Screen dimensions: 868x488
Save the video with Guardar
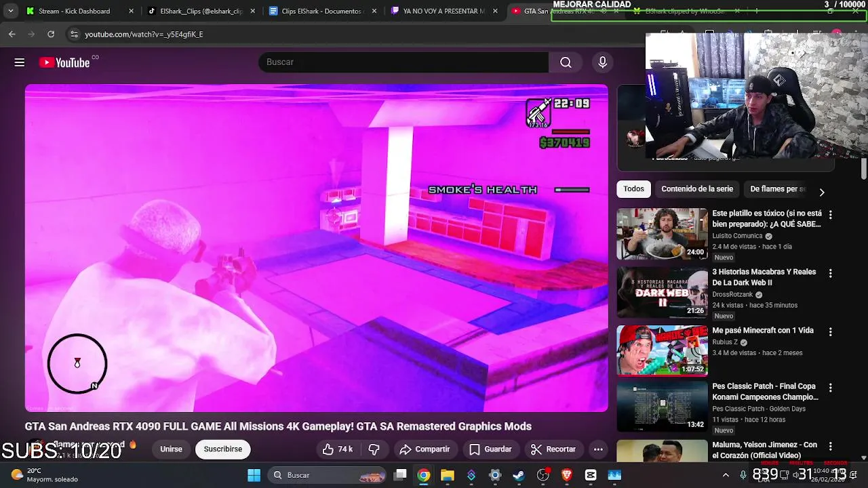pos(490,449)
